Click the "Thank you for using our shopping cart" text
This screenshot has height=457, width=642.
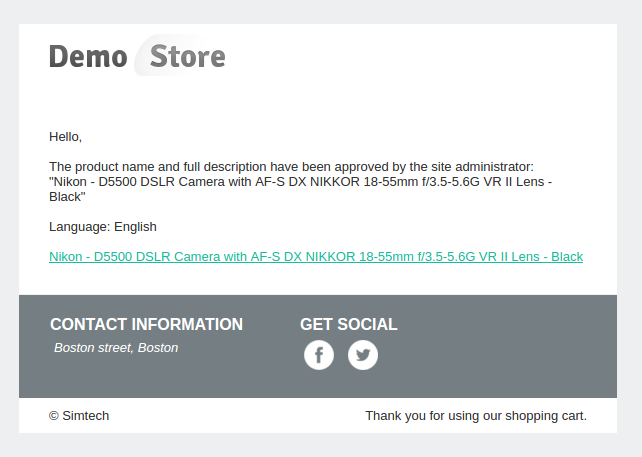coord(476,416)
